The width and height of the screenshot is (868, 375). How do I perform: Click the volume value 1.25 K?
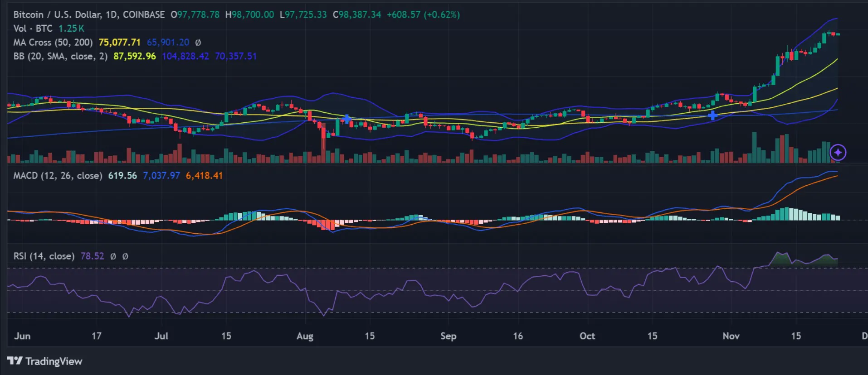pos(71,29)
